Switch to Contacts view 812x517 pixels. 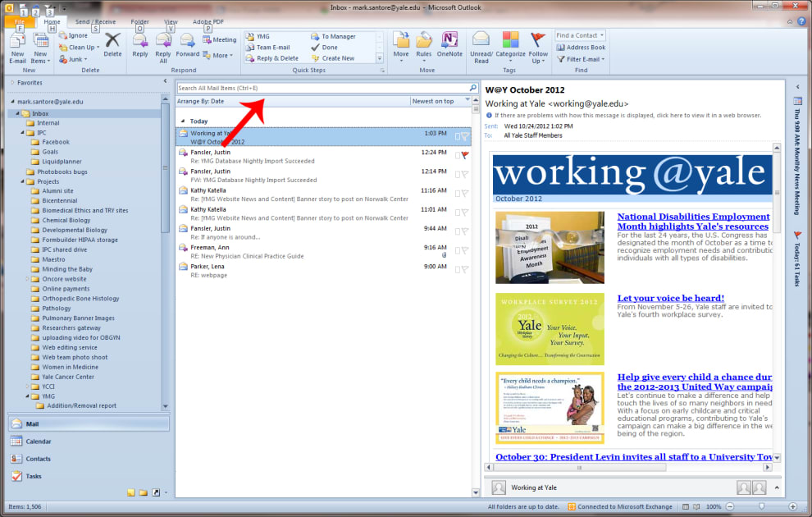click(x=89, y=459)
